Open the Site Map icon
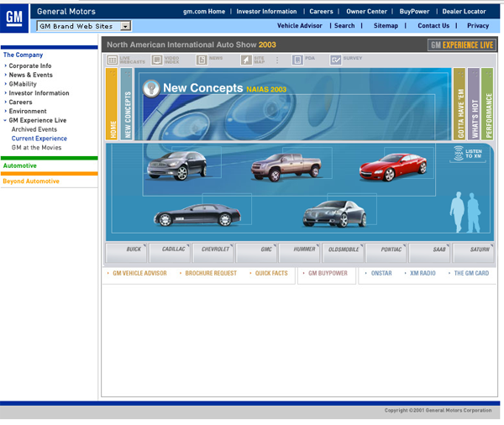 (246, 60)
